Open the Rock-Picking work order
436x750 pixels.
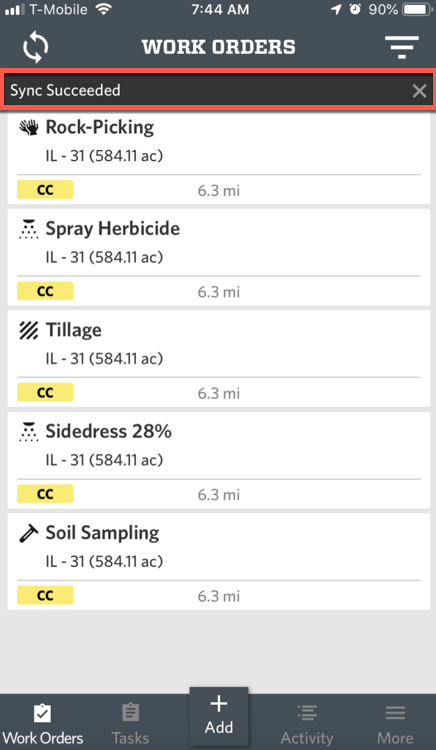coord(218,158)
